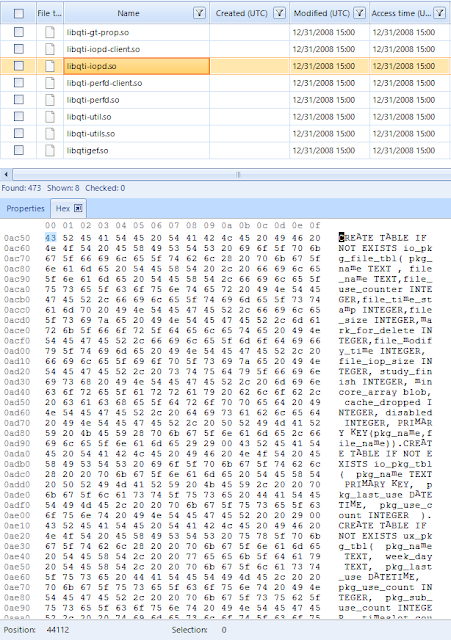Select the libqti-util.so file row

point(225,117)
